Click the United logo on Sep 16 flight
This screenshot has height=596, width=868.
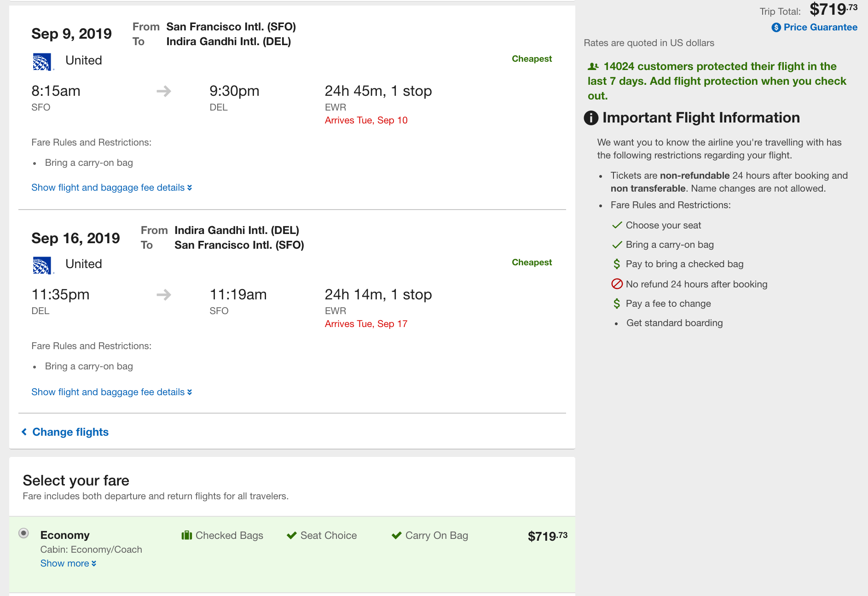point(42,265)
